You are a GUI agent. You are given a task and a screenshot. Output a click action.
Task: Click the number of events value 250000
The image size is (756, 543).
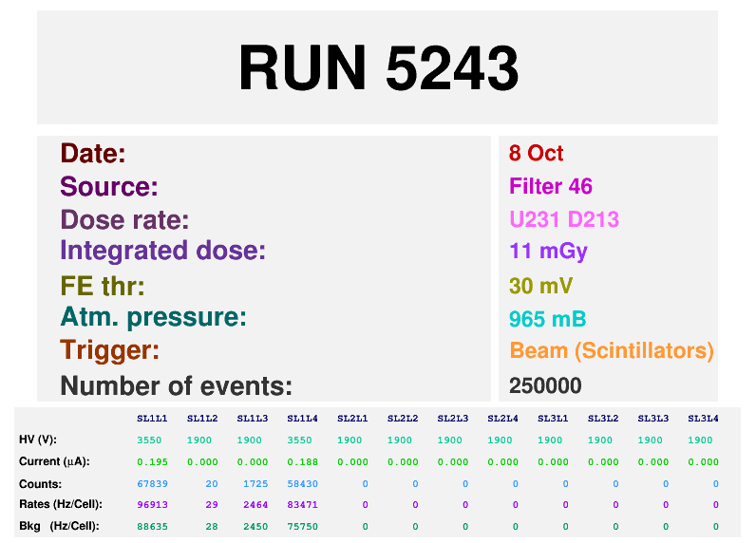pos(545,385)
